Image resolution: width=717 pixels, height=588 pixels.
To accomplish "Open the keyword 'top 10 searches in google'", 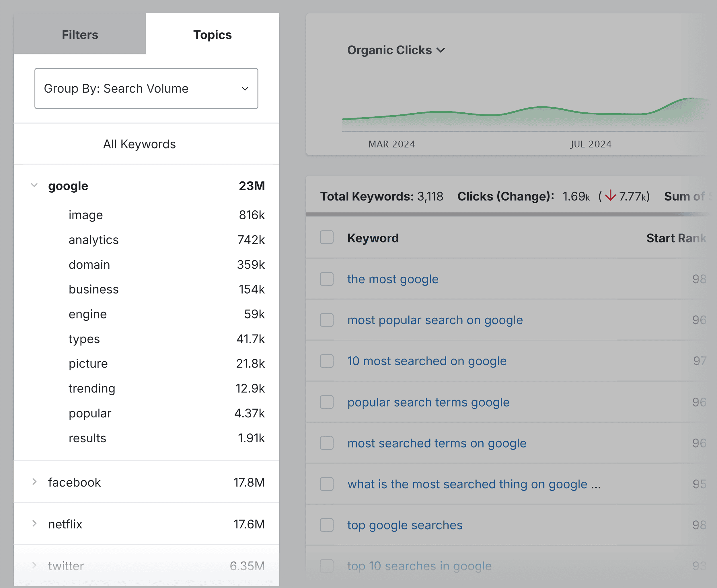I will [x=419, y=566].
